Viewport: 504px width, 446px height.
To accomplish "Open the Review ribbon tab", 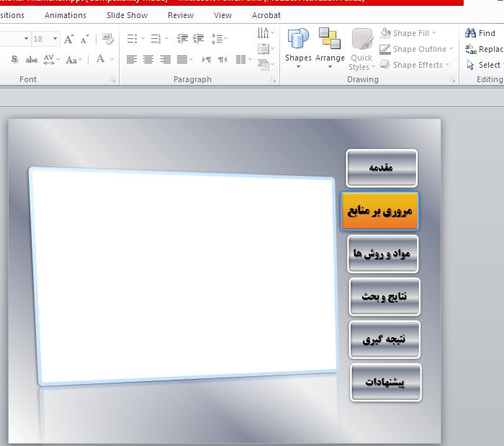I will (180, 15).
